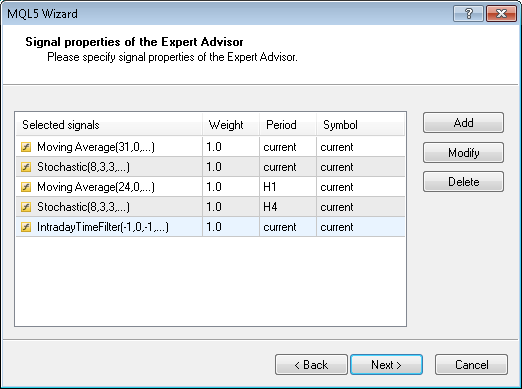The width and height of the screenshot is (522, 389).
Task: Click the signal icon beside IntradayTimeFilter
Action: click(x=26, y=227)
